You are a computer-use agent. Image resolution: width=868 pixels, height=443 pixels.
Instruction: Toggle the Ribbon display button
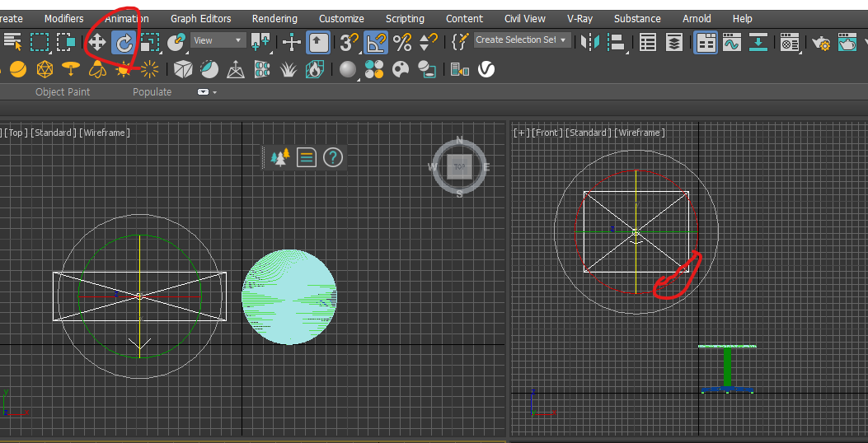706,42
